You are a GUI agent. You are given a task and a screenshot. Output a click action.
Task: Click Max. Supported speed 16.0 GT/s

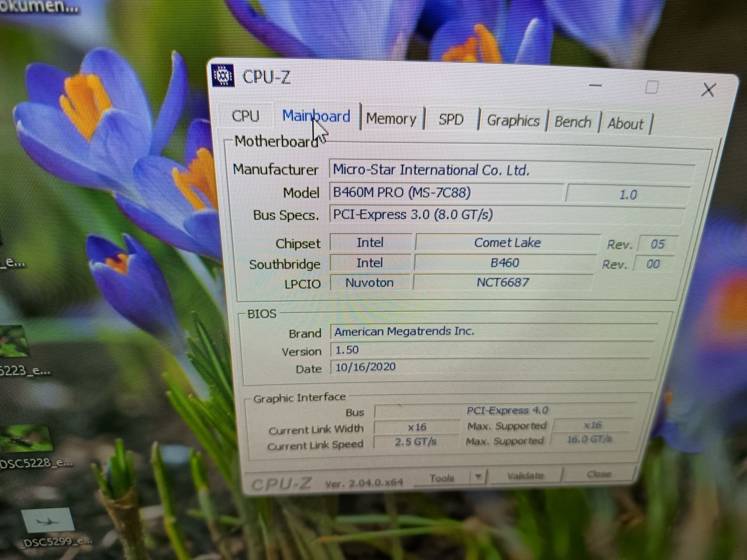[x=589, y=439]
